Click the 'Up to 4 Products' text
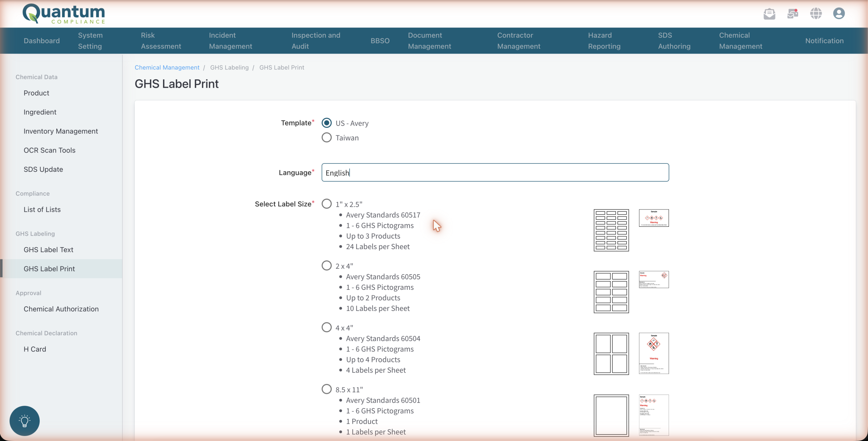The image size is (868, 441). [373, 359]
